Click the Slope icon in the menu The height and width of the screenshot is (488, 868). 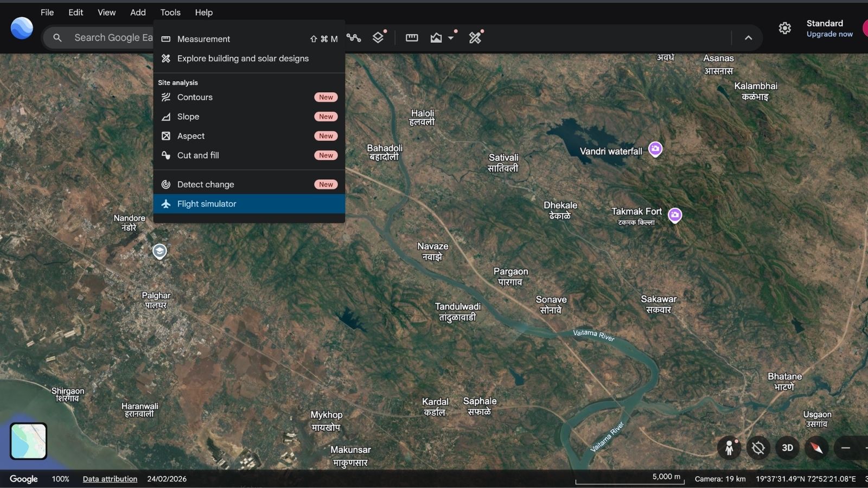(x=166, y=117)
